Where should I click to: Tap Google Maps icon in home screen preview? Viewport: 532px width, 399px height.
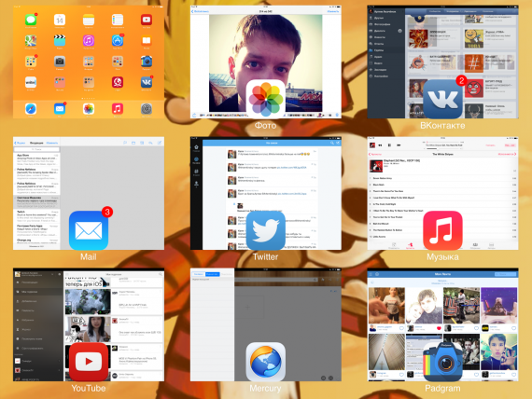click(x=31, y=41)
